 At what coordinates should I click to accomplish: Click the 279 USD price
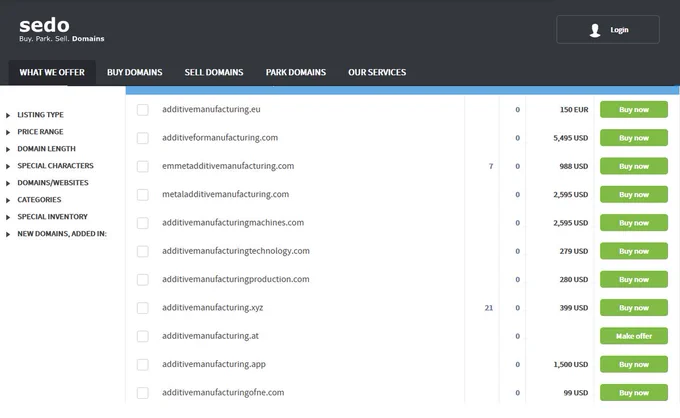click(574, 251)
